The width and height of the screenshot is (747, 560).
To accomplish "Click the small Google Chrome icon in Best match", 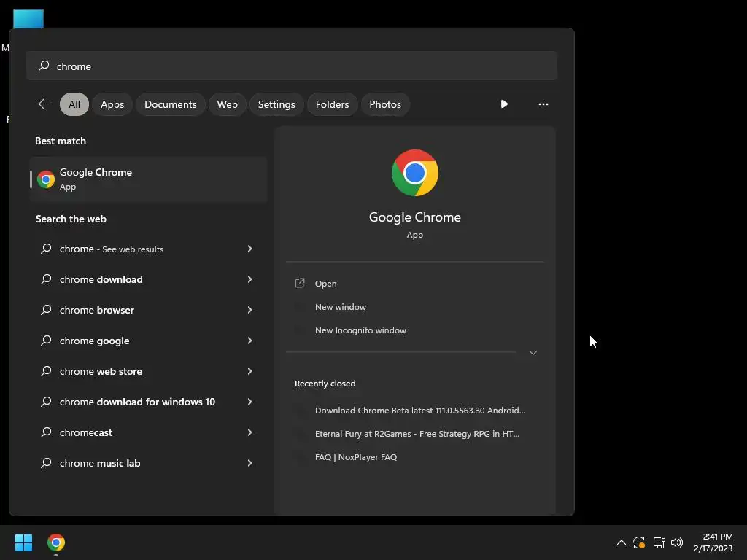I will (46, 179).
